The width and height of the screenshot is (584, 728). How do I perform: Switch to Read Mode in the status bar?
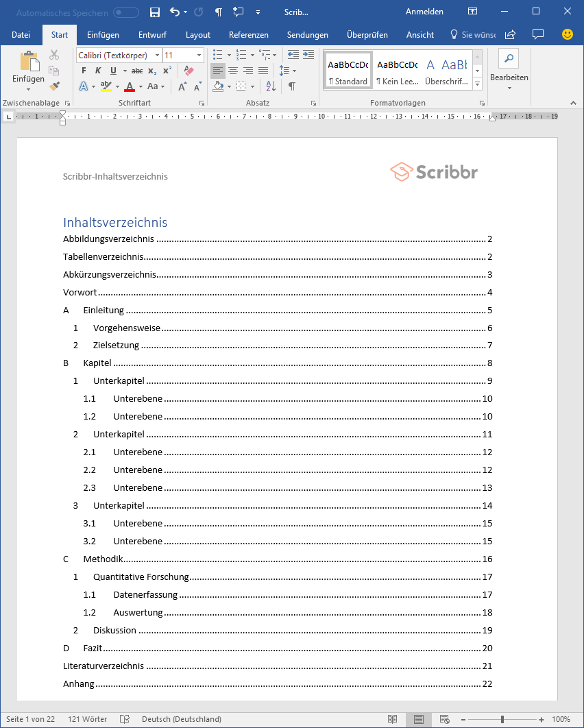click(x=393, y=719)
